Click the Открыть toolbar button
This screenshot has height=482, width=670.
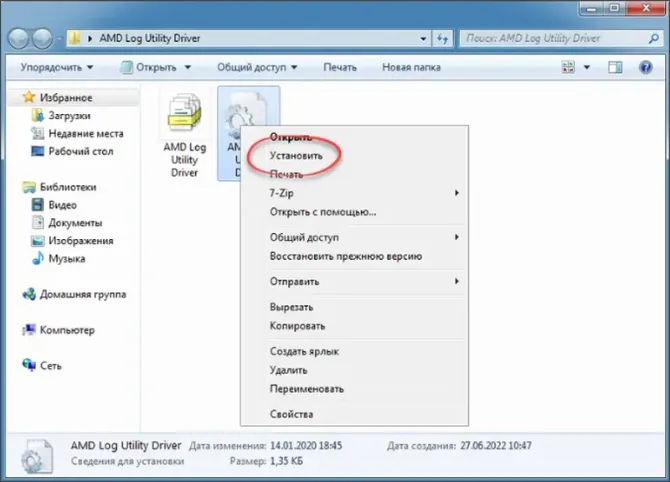coord(149,67)
